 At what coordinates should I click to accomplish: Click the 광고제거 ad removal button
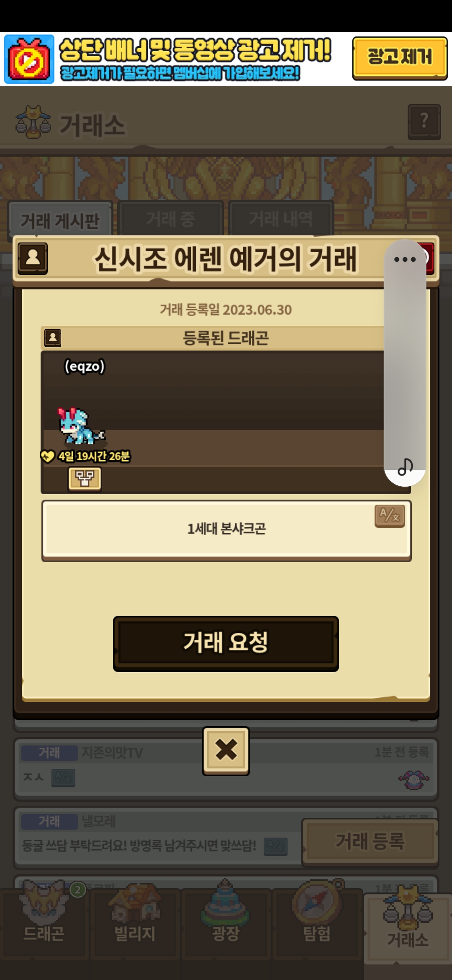tap(400, 58)
